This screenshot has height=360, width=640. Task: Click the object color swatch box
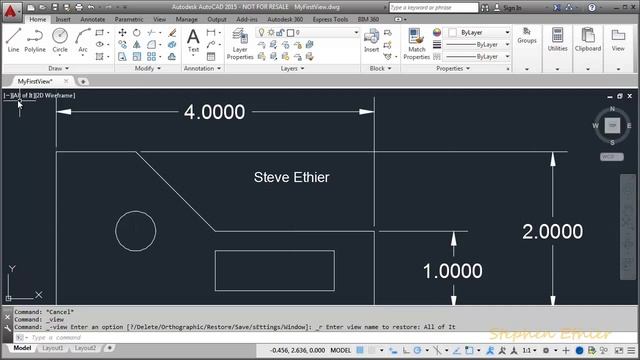pos(452,32)
